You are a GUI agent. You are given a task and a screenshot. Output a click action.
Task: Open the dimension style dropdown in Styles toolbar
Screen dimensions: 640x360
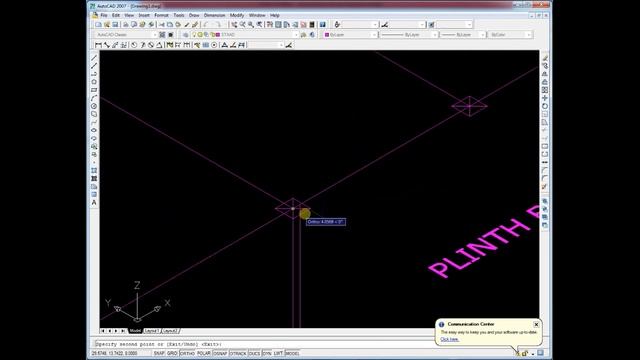(x=407, y=25)
